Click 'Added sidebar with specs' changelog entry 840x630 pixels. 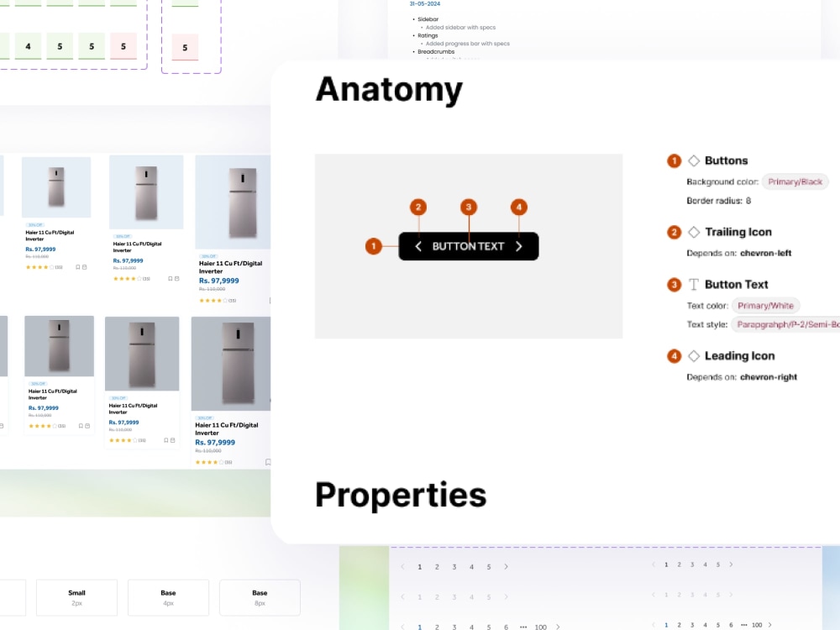(460, 28)
